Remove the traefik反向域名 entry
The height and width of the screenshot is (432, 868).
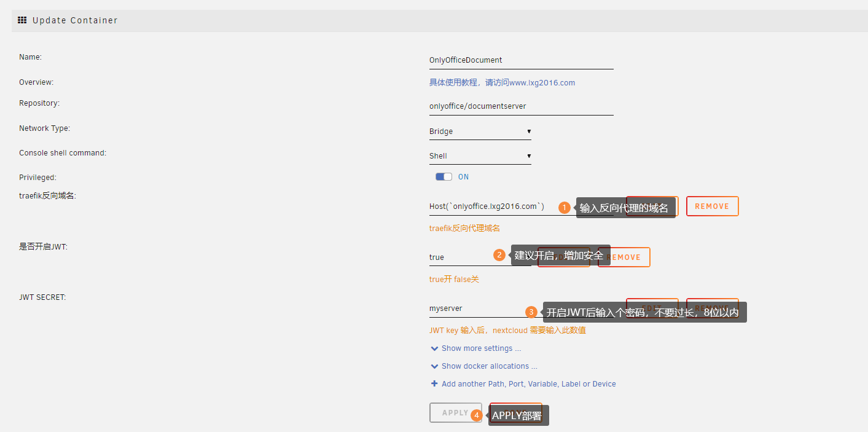pyautogui.click(x=712, y=206)
